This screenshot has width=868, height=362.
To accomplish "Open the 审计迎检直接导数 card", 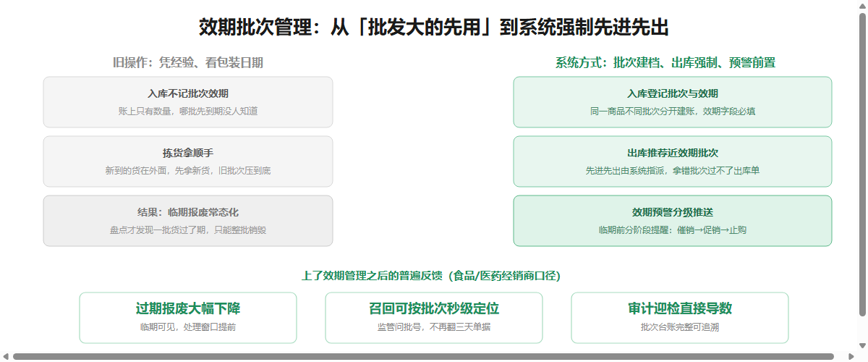I will 680,318.
